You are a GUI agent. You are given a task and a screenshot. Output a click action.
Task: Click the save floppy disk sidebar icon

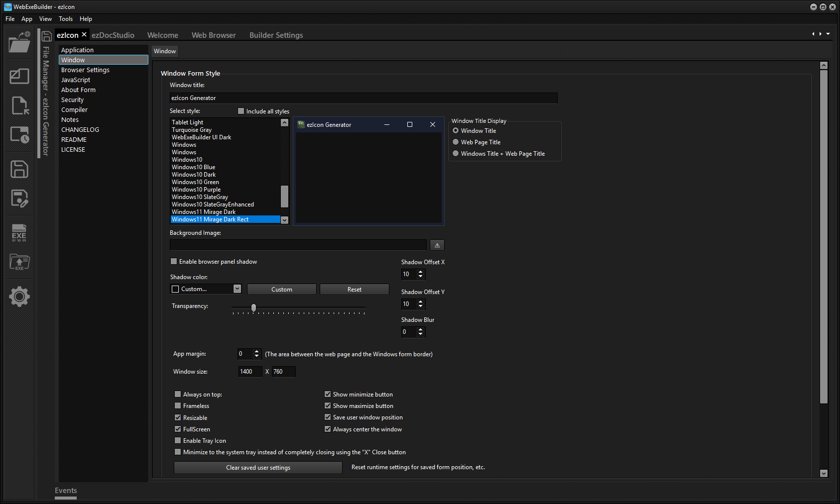[19, 169]
